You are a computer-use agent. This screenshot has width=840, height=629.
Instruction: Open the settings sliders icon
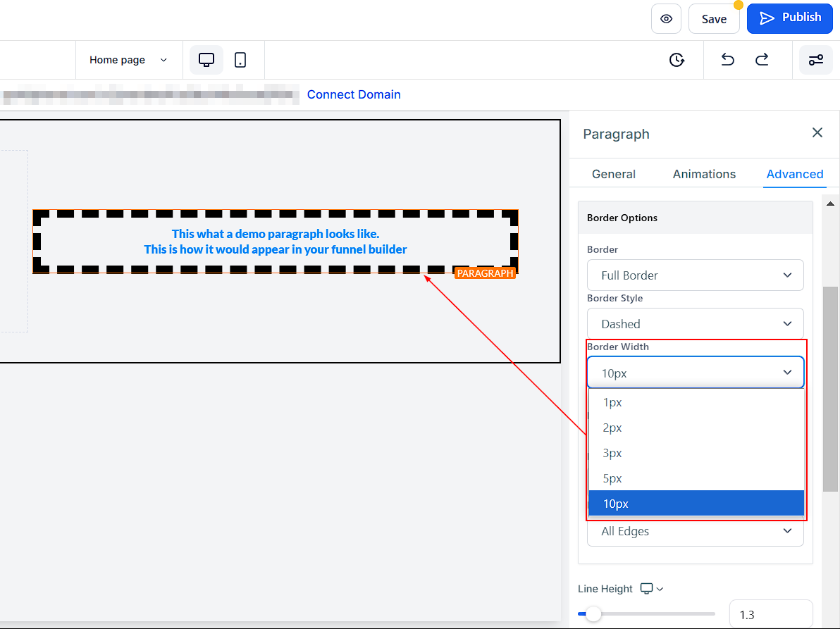815,60
